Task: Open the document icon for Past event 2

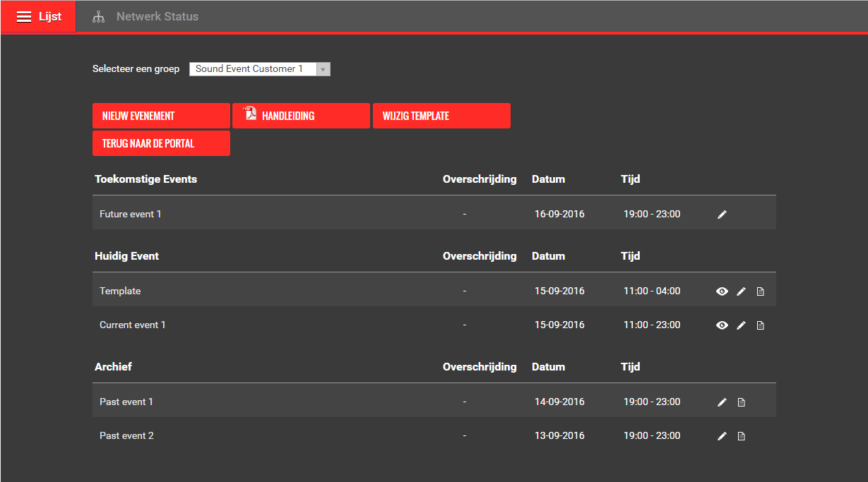Action: 742,436
